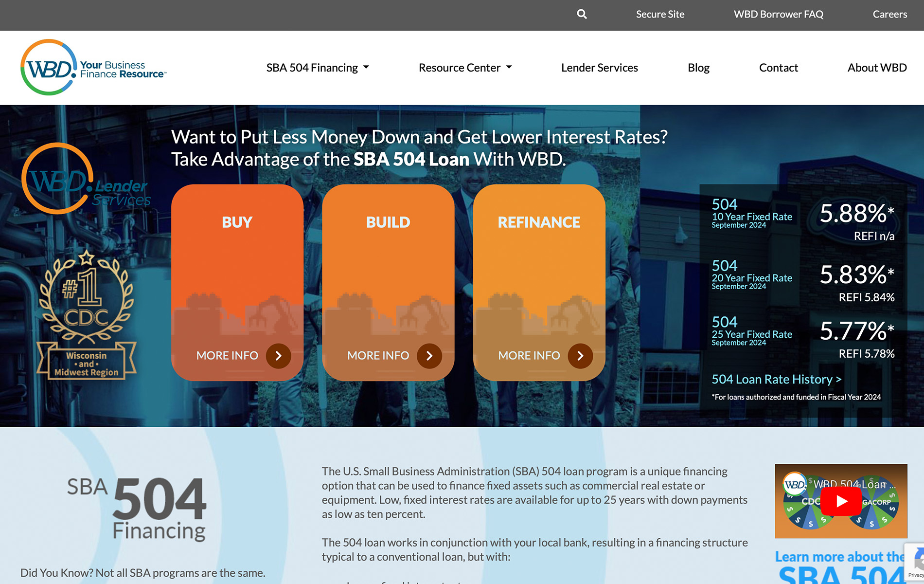Open the Secure Site link
924x584 pixels.
(660, 15)
